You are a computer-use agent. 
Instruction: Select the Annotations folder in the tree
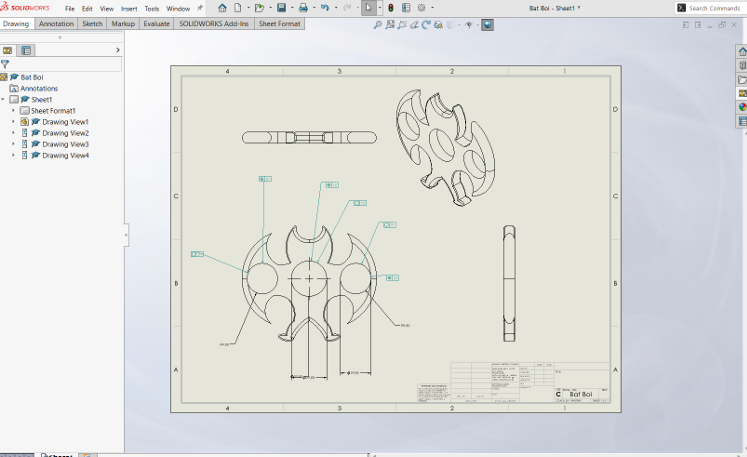click(39, 88)
